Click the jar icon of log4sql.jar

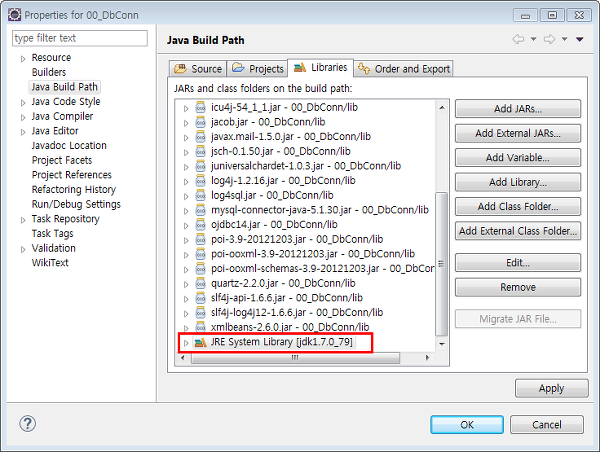coord(201,196)
